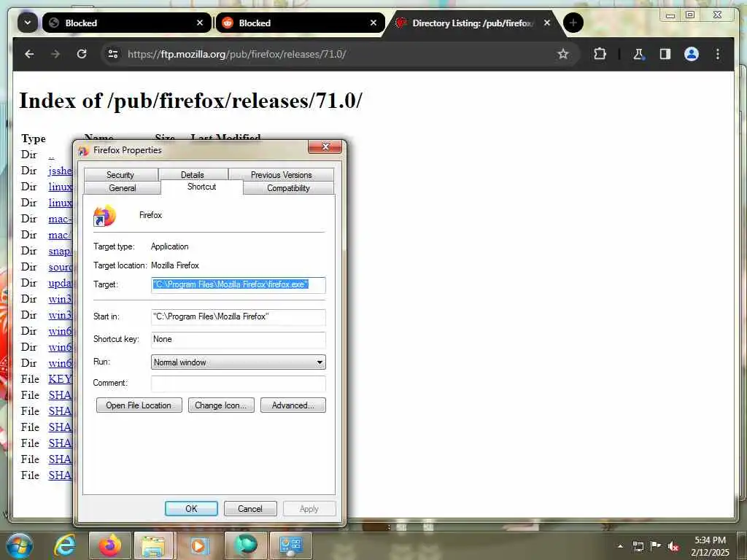The width and height of the screenshot is (747, 560).
Task: Select the Shortcut tab
Action: point(202,187)
